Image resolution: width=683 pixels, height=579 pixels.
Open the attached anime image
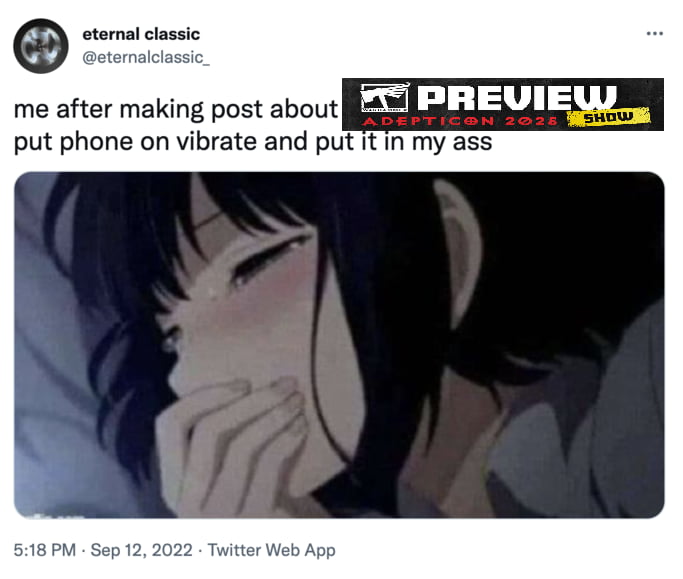(x=339, y=345)
